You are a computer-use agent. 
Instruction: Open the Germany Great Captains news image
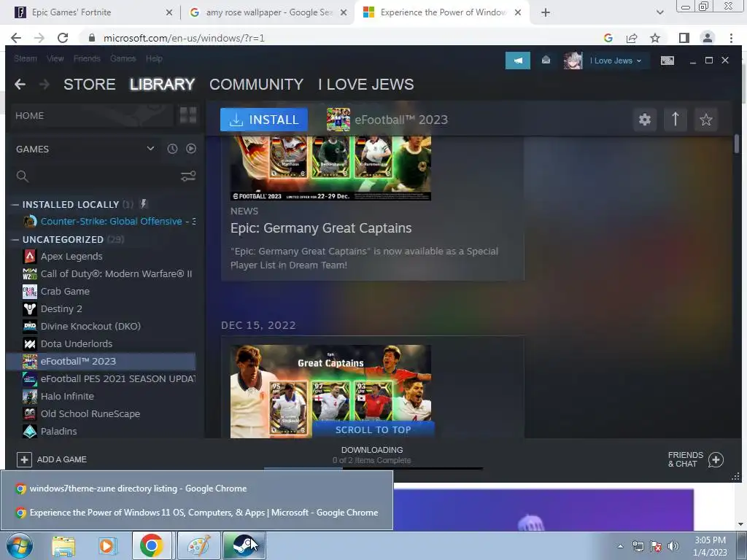click(x=330, y=168)
